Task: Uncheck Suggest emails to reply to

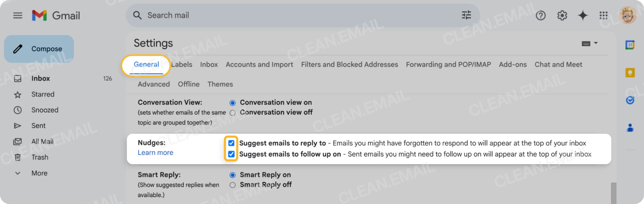Action: tap(231, 143)
